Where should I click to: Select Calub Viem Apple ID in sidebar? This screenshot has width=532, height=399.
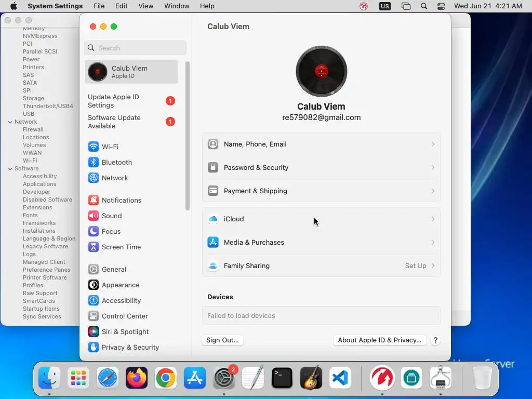pyautogui.click(x=131, y=72)
